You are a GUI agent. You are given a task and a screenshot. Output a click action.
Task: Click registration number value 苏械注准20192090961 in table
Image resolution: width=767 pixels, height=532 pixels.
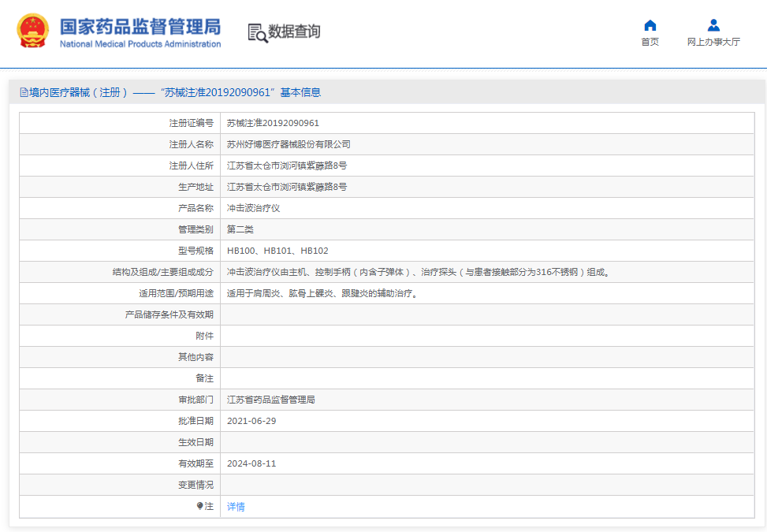(273, 123)
